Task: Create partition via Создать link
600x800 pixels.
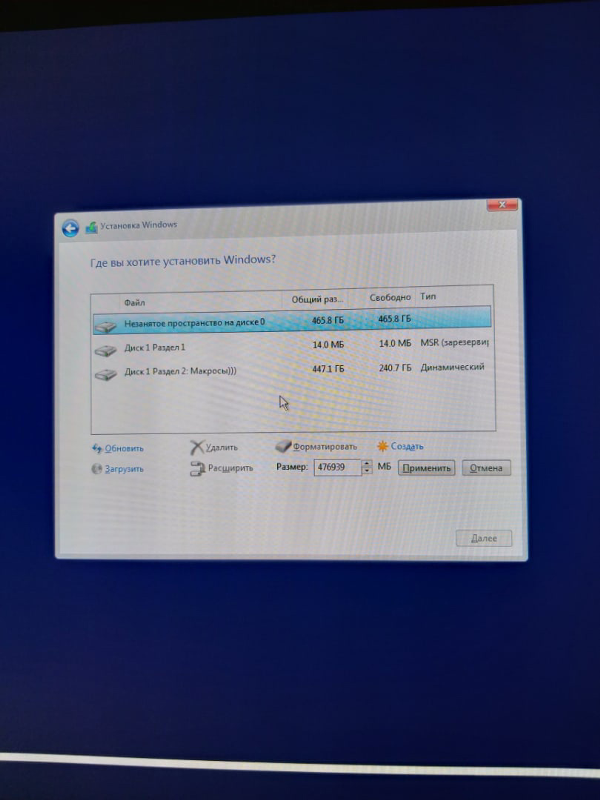Action: [x=407, y=446]
